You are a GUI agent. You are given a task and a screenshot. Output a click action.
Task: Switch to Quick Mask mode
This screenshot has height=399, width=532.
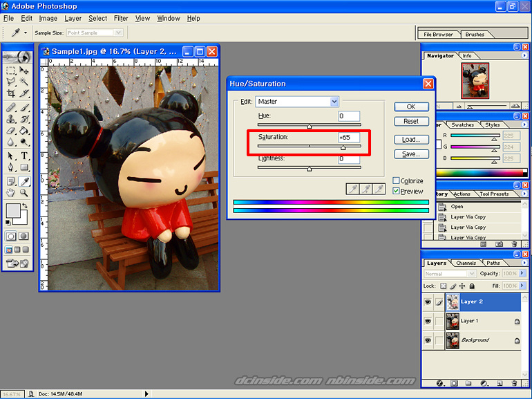(23, 236)
